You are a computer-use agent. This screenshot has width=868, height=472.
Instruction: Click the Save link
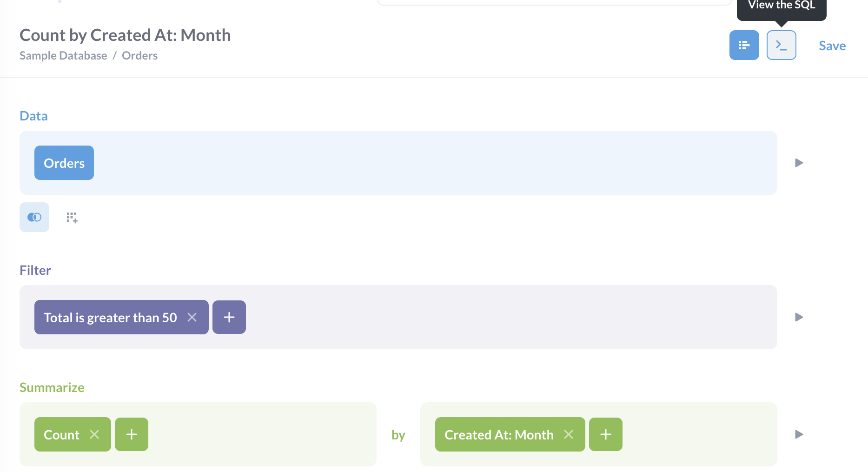(x=832, y=46)
